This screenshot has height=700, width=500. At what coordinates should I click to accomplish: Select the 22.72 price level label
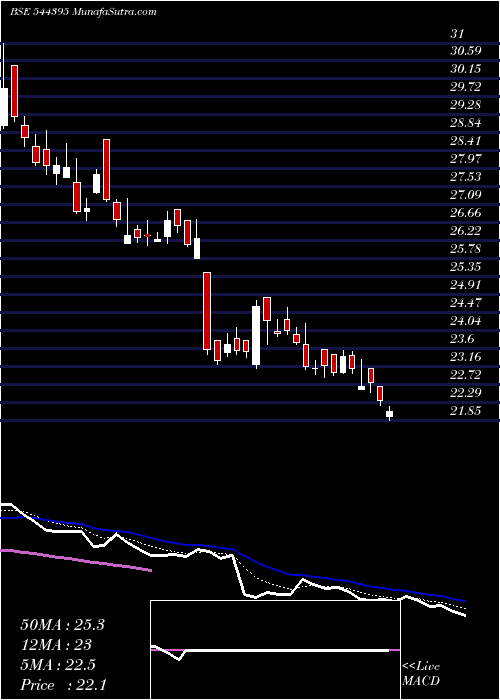pos(466,375)
